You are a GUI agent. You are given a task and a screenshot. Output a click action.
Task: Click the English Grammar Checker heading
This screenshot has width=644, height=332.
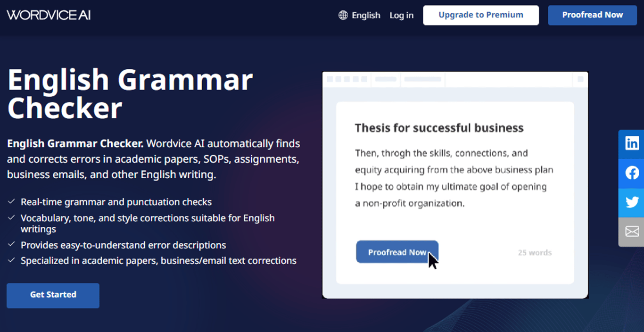(130, 94)
